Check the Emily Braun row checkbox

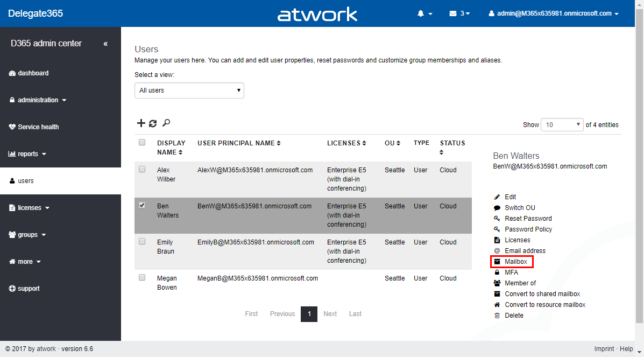pyautogui.click(x=142, y=241)
